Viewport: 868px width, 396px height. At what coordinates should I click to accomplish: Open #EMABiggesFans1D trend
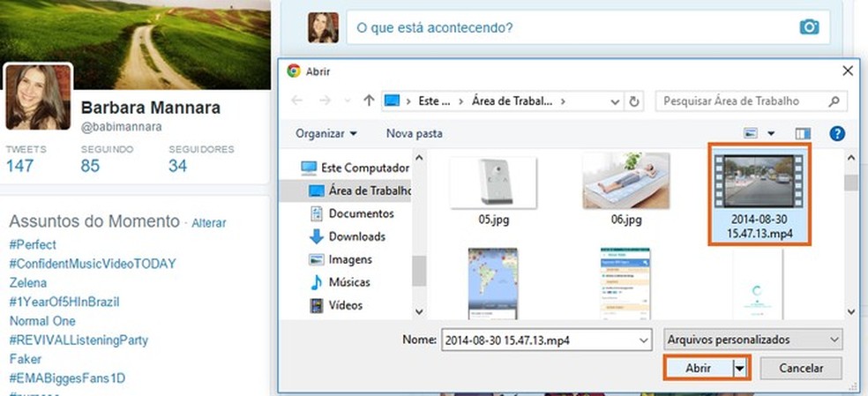67,378
